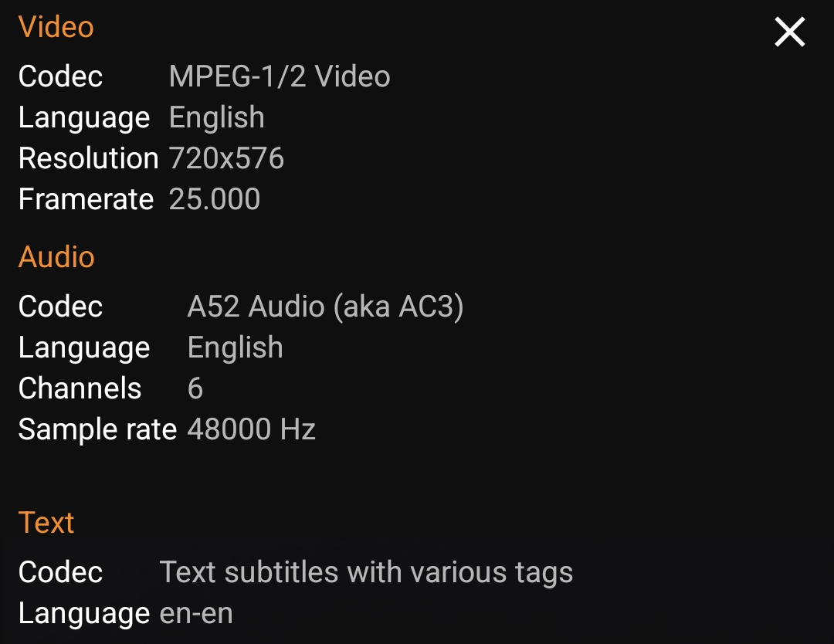Image resolution: width=834 pixels, height=644 pixels.
Task: Click the Audio section heading
Action: [56, 257]
